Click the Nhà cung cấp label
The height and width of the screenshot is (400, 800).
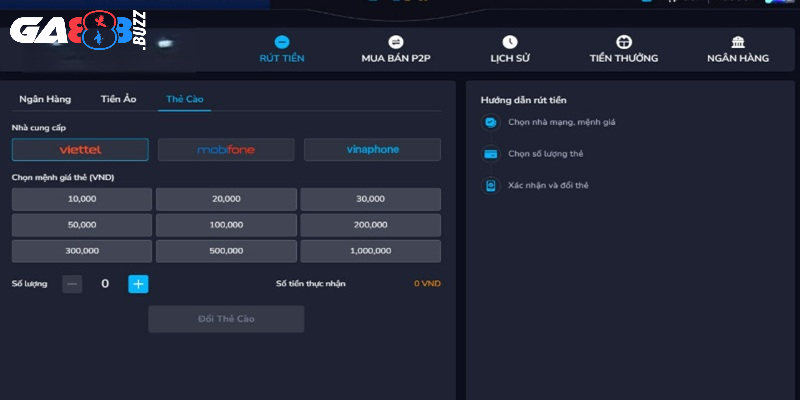tap(39, 128)
